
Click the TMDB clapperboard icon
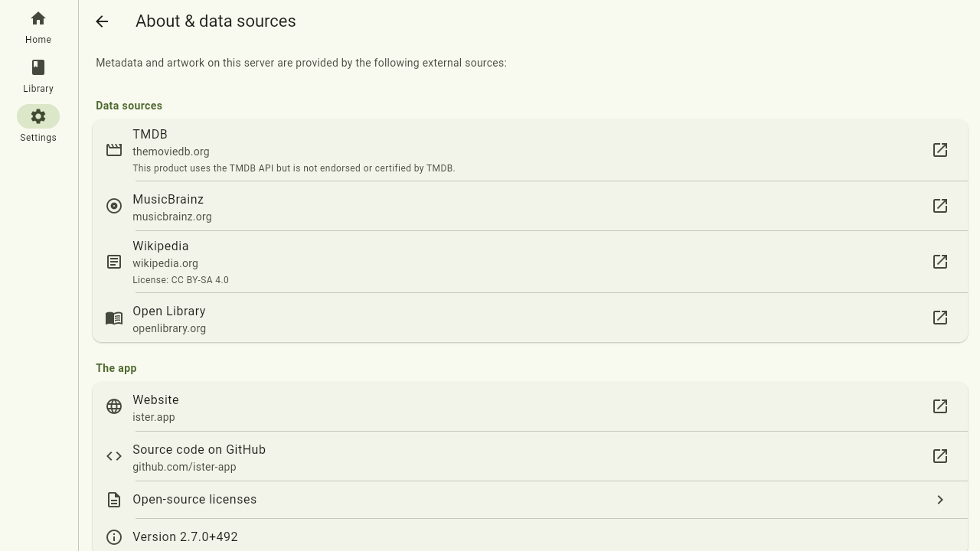point(114,150)
